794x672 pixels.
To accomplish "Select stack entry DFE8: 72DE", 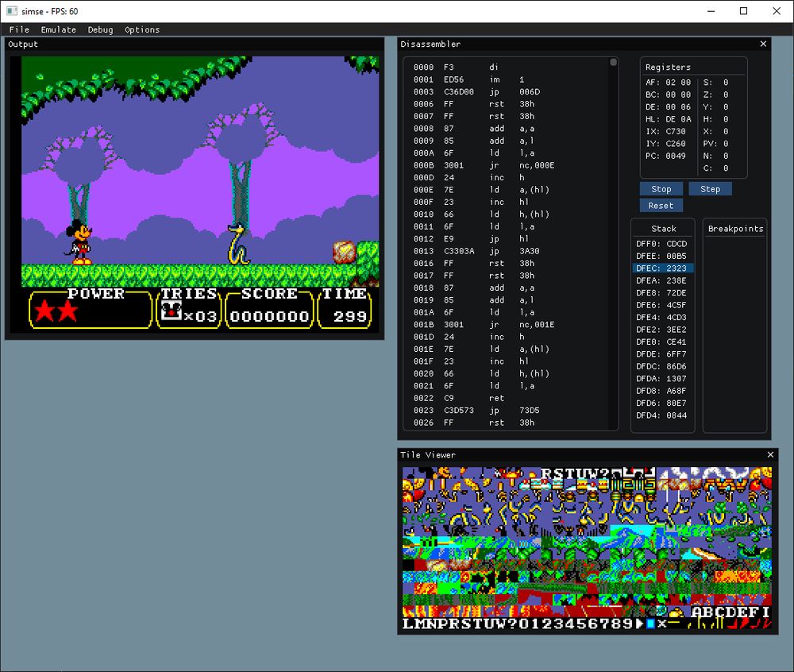I will point(662,292).
